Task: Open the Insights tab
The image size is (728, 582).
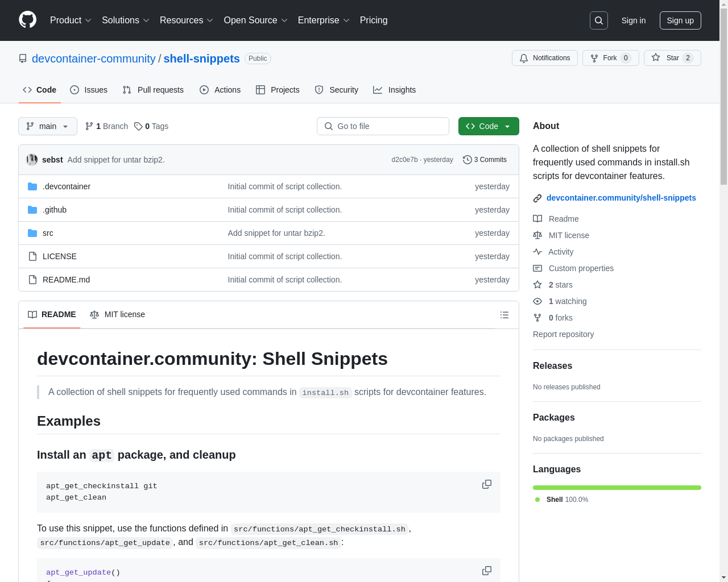Action: (x=395, y=90)
